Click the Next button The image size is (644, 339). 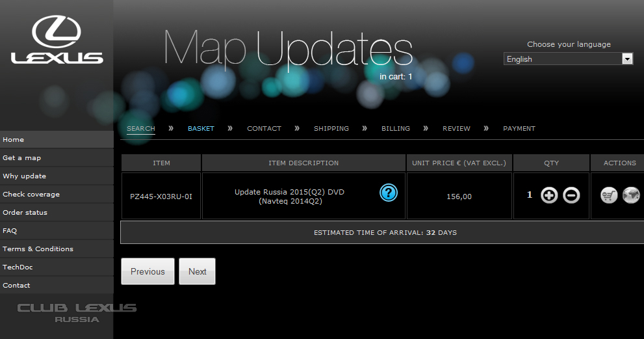point(197,271)
